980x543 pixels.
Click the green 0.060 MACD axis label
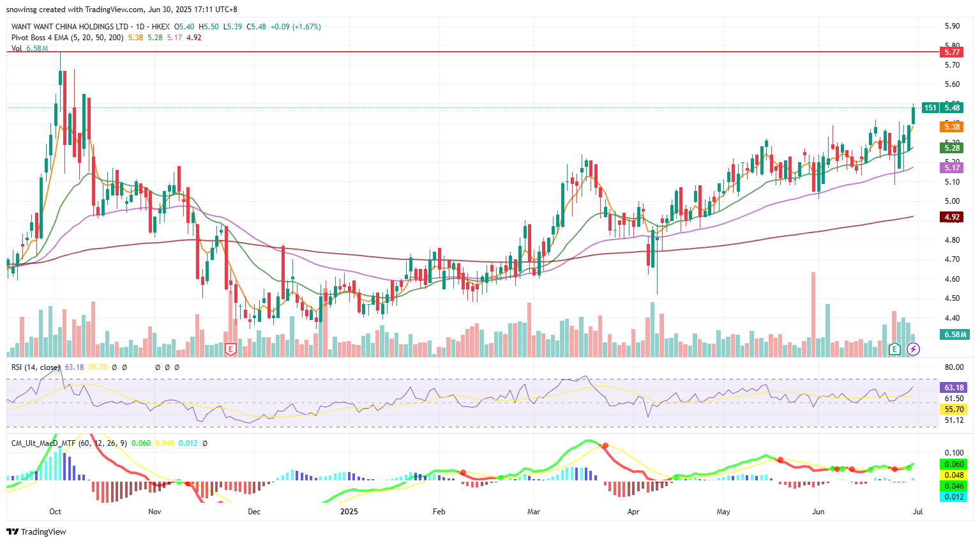954,464
